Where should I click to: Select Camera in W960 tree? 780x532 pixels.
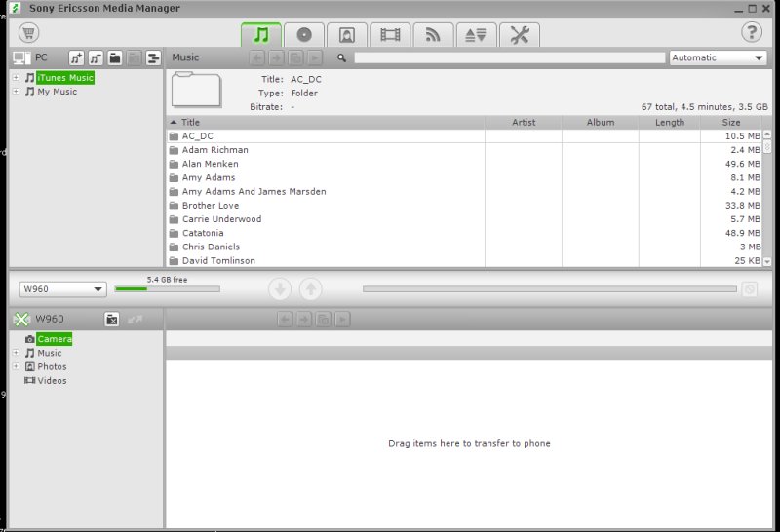[x=55, y=339]
